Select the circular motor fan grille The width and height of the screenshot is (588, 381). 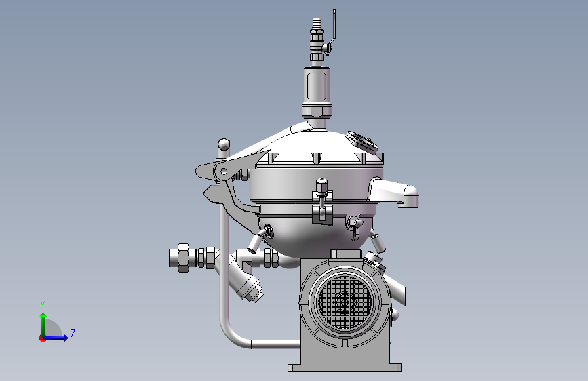click(345, 302)
